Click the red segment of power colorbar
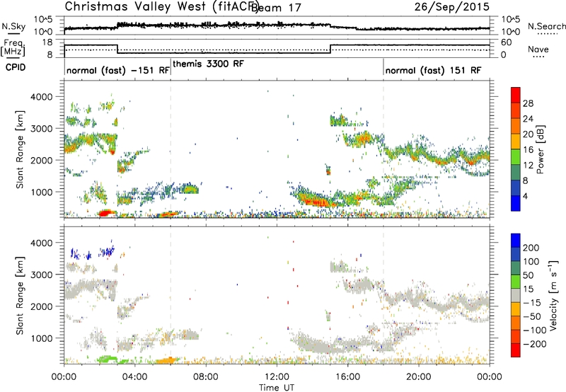 tap(516, 95)
